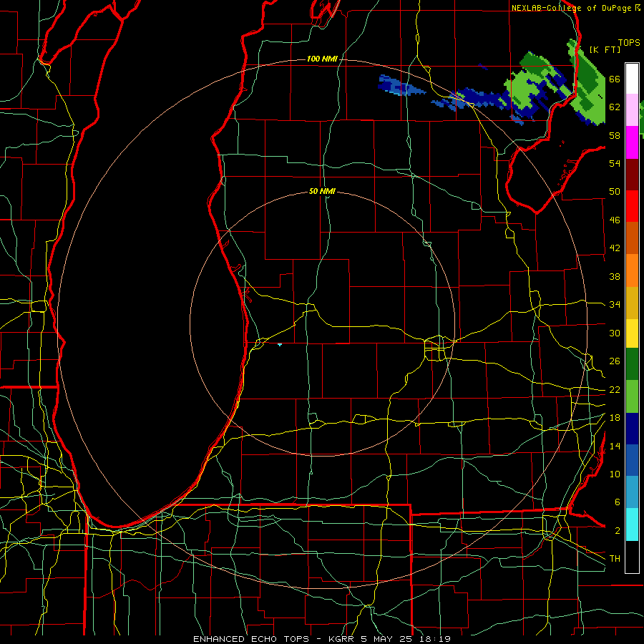Image resolution: width=644 pixels, height=644 pixels.
Task: Click the '54' legend value
Action: click(x=615, y=163)
